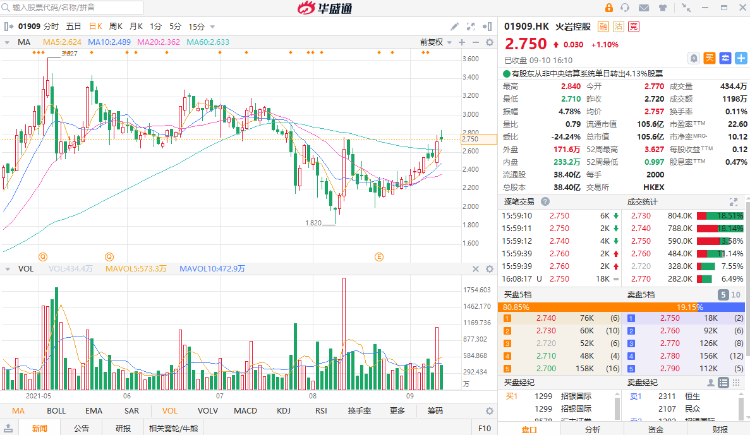Switch chart to 五日 five-day view
750x435 pixels.
(x=73, y=27)
